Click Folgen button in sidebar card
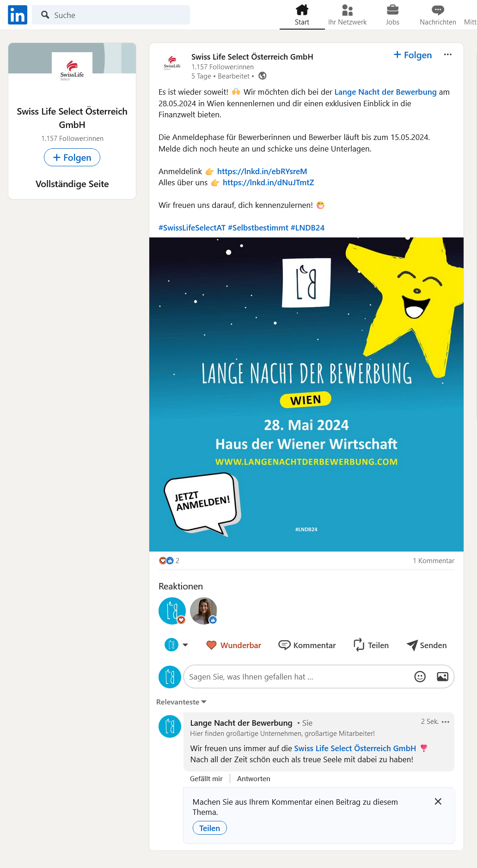Image resolution: width=477 pixels, height=868 pixels. point(72,157)
